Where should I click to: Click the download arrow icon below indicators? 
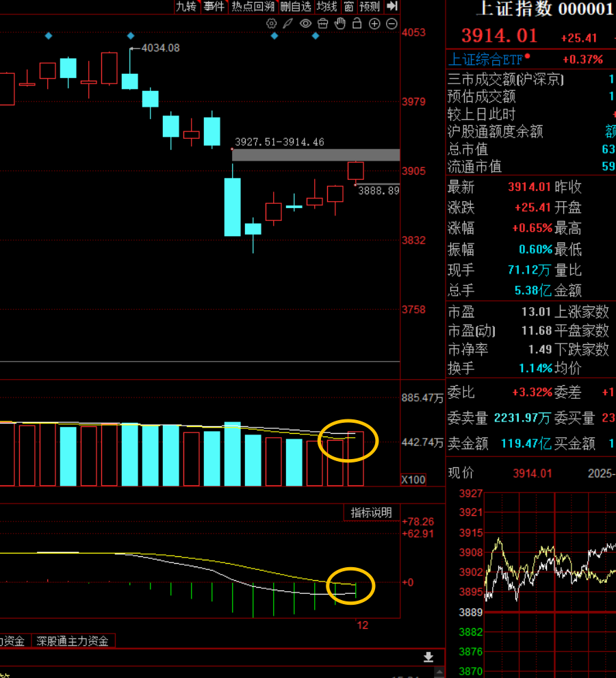click(428, 657)
